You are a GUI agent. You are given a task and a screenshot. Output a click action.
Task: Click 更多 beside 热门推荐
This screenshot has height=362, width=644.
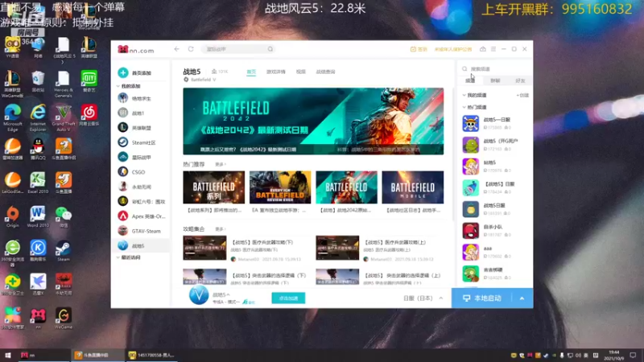point(220,165)
